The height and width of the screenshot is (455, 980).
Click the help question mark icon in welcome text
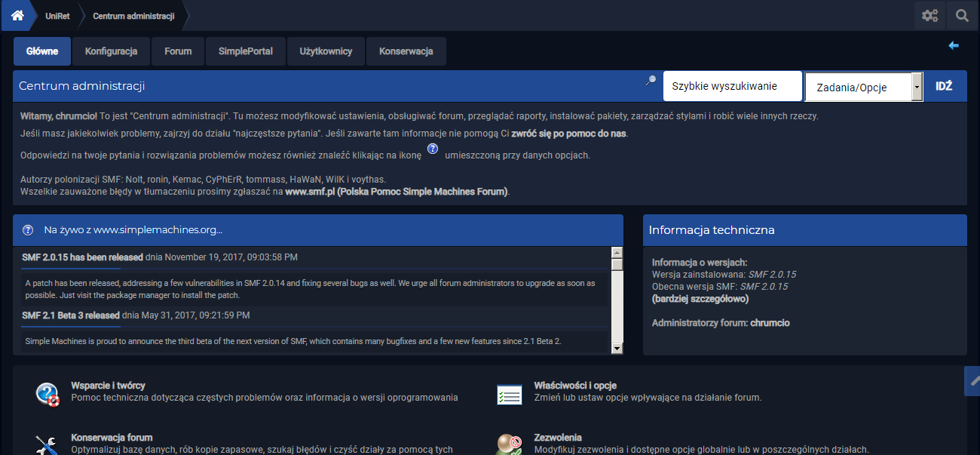[x=433, y=149]
